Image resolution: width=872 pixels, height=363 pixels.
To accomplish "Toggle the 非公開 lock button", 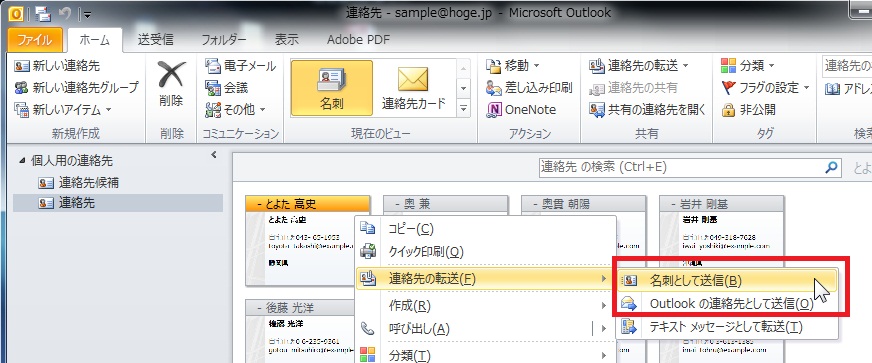I will pyautogui.click(x=748, y=110).
